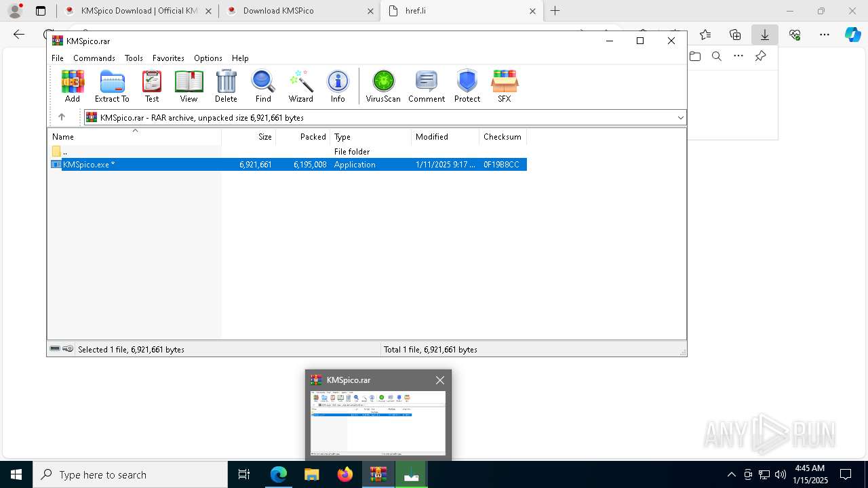Sort by Type column header
Image resolution: width=868 pixels, height=488 pixels.
[x=371, y=137]
